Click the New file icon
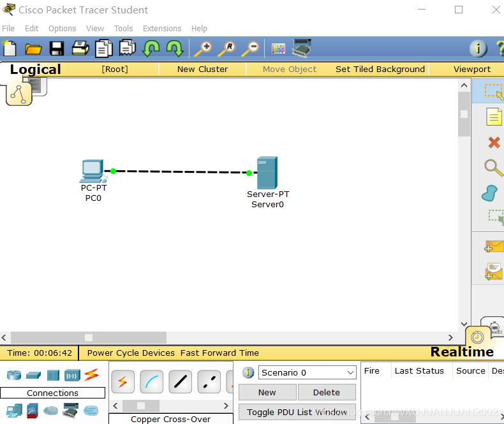504x424 pixels. (x=10, y=49)
